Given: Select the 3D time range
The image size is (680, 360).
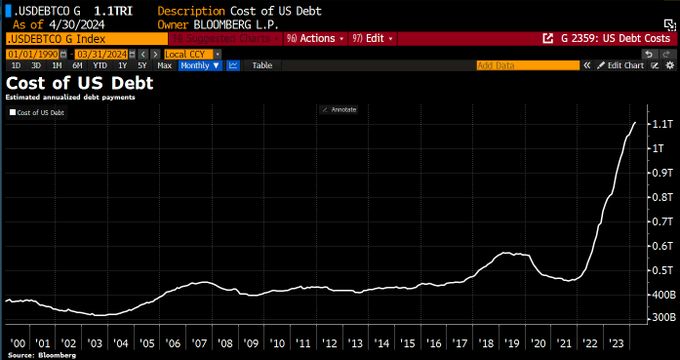Looking at the screenshot, I should click(x=36, y=65).
